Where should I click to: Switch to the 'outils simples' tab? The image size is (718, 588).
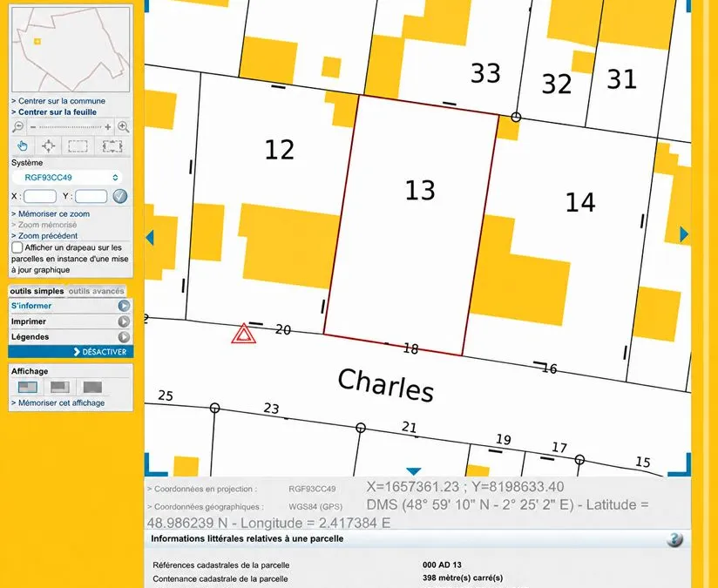click(x=37, y=291)
